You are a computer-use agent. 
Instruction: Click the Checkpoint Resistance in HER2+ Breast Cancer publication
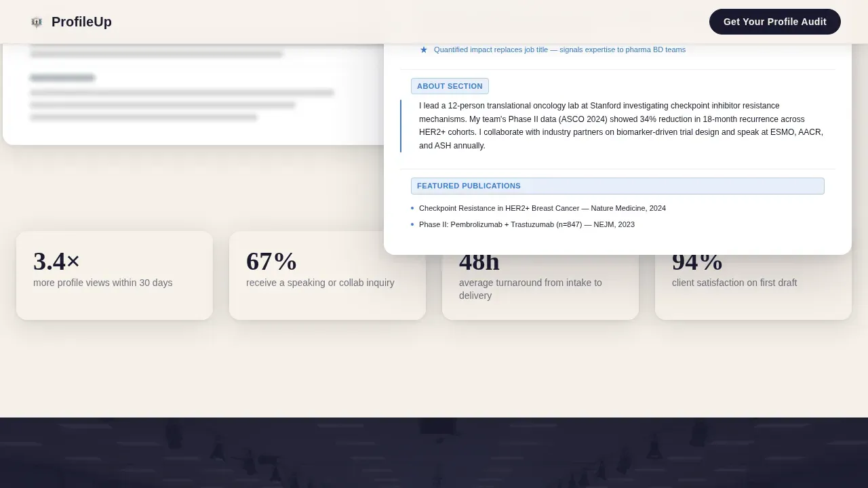[x=542, y=208]
